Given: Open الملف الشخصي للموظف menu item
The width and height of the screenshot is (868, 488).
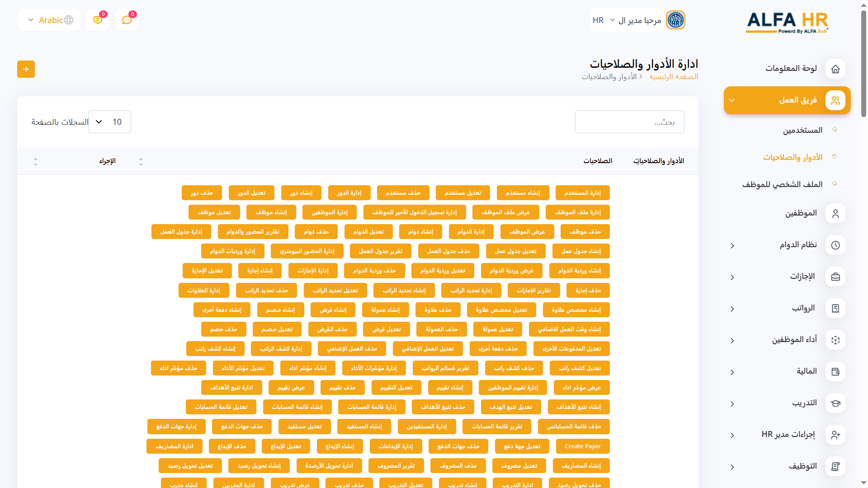Looking at the screenshot, I should point(782,184).
